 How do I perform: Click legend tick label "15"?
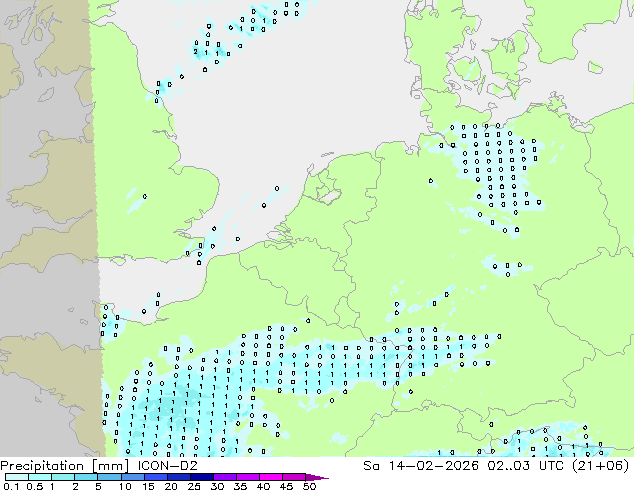pos(148,486)
